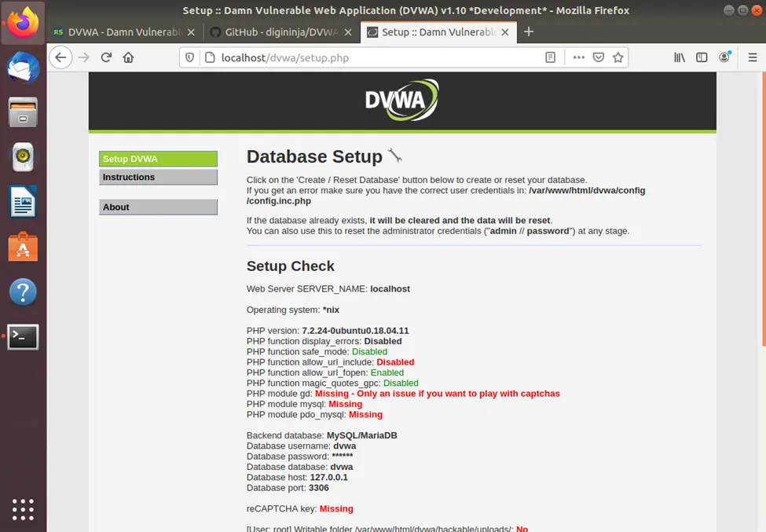Open a new browser tab
This screenshot has height=532, width=766.
pyautogui.click(x=529, y=31)
